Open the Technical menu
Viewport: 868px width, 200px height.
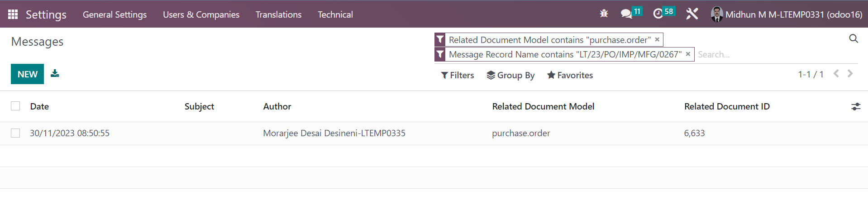[x=335, y=14]
